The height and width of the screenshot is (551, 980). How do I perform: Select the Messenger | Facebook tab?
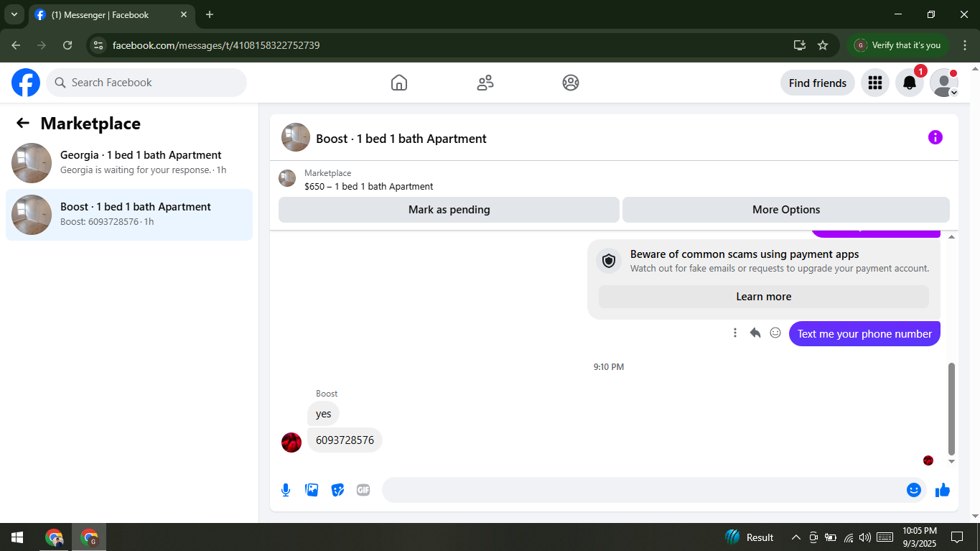point(111,14)
